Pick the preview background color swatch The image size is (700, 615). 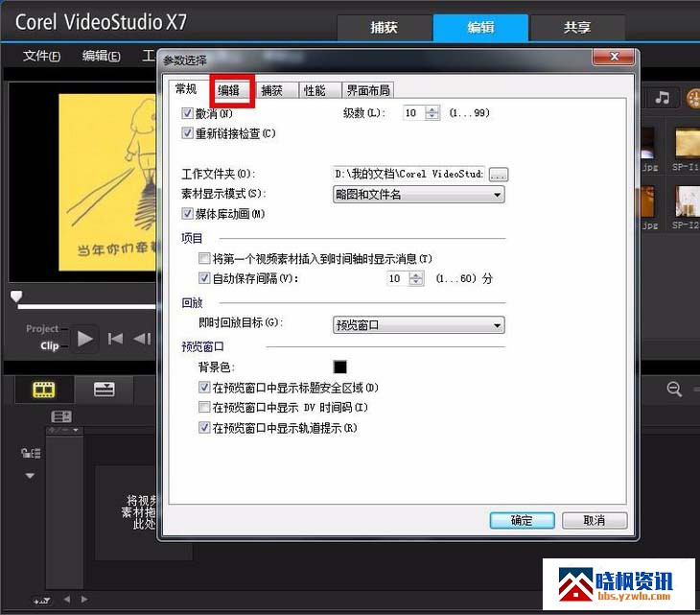(339, 367)
